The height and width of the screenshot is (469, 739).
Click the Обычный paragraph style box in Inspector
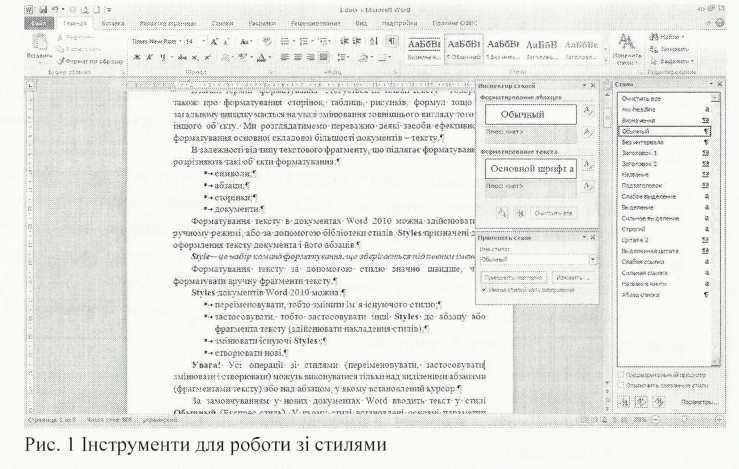(x=531, y=114)
